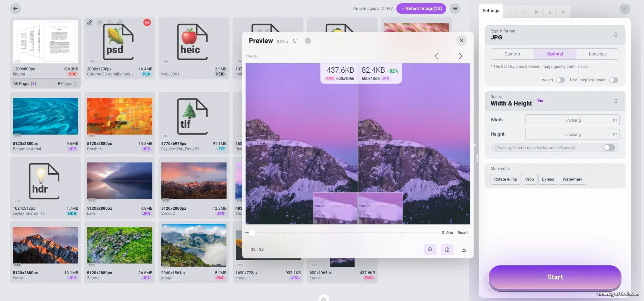
Task: Select the Sierra mountain thumbnail
Action: pos(45,245)
